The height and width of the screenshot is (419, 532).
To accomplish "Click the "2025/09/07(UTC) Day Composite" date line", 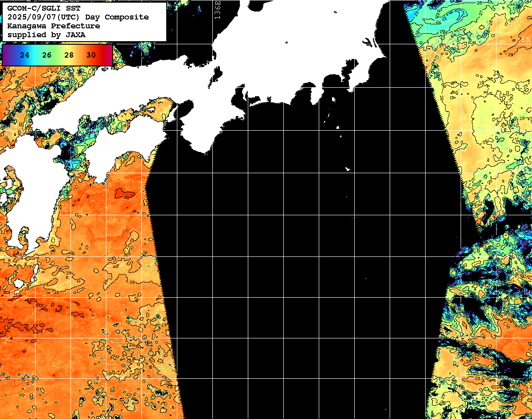I will [x=78, y=17].
